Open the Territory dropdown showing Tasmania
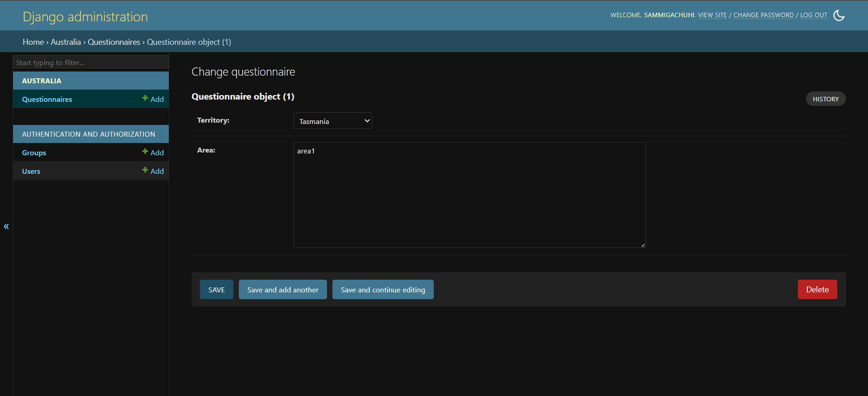The image size is (868, 396). click(333, 121)
